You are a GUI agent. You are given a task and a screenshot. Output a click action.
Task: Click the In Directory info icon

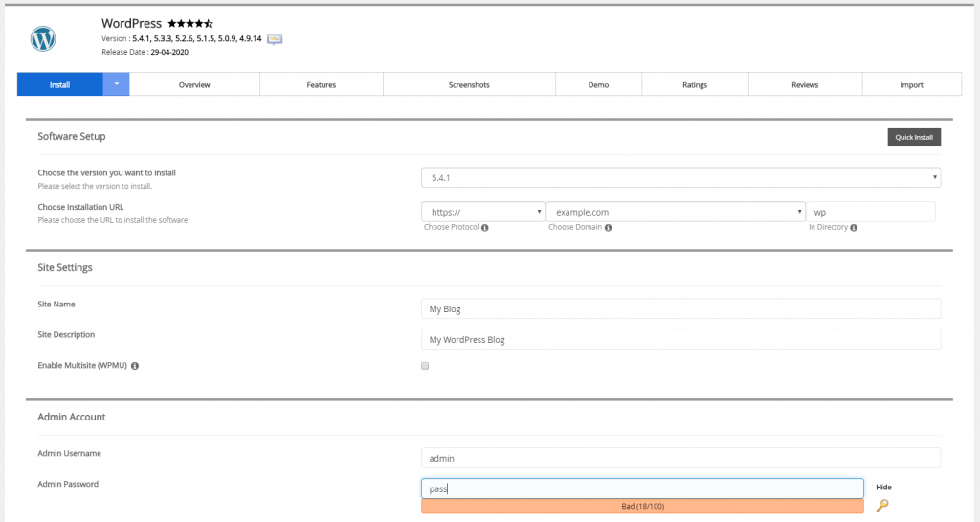[x=854, y=228]
